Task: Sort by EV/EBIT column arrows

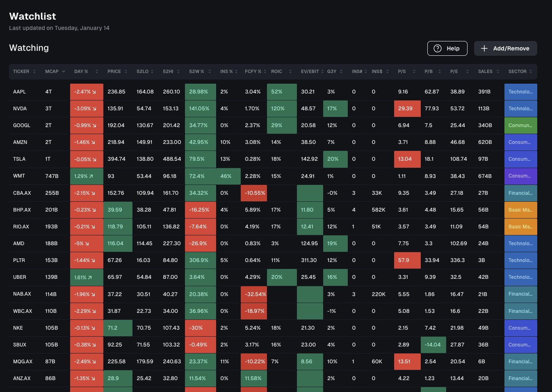Action: (x=322, y=71)
